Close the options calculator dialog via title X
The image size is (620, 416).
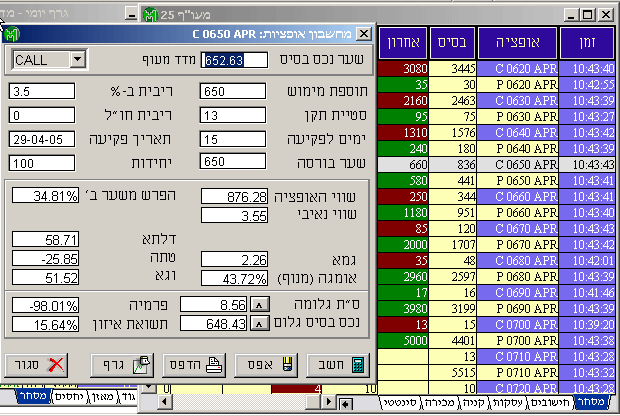[x=363, y=34]
